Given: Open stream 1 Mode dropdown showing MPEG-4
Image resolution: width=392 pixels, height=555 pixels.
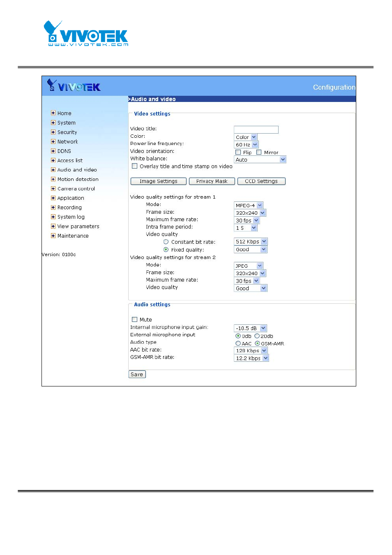Looking at the screenshot, I should [x=249, y=205].
